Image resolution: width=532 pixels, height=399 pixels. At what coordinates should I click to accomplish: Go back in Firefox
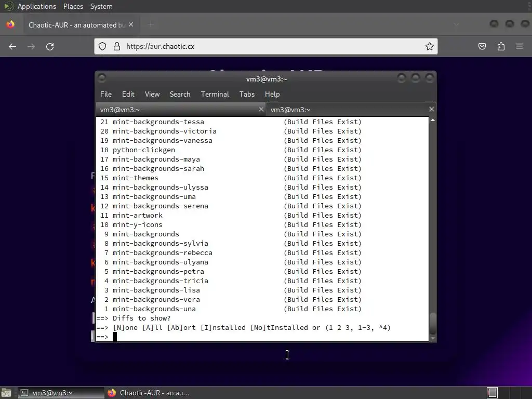point(12,46)
